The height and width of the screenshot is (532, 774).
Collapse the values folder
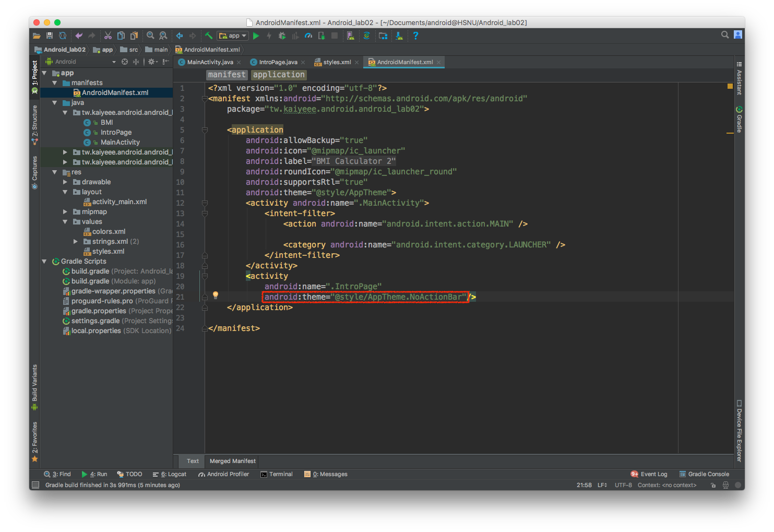[x=65, y=222]
